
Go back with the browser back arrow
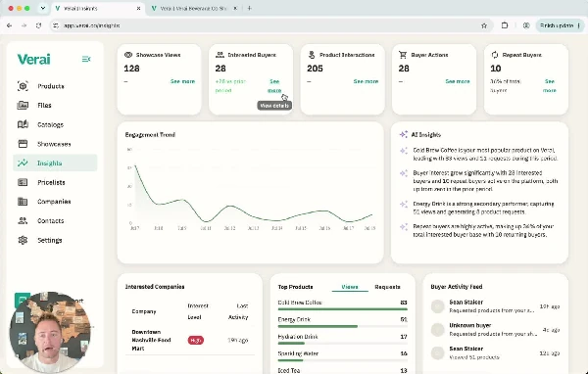pyautogui.click(x=10, y=25)
